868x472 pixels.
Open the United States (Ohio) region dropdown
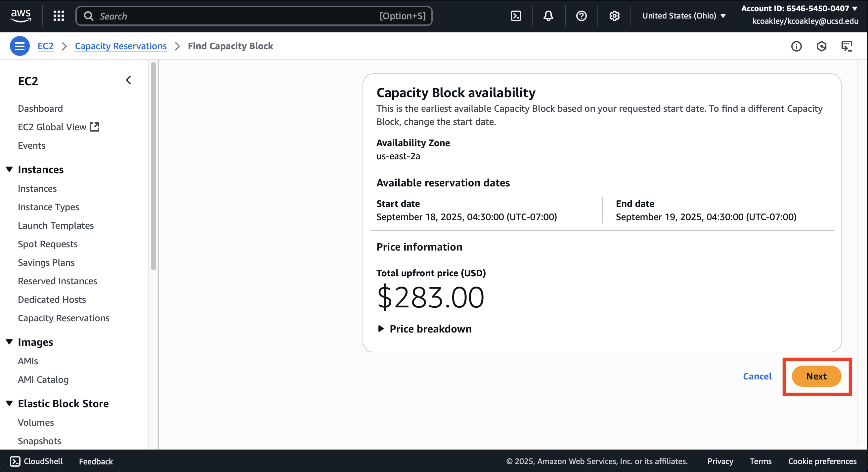pyautogui.click(x=684, y=16)
